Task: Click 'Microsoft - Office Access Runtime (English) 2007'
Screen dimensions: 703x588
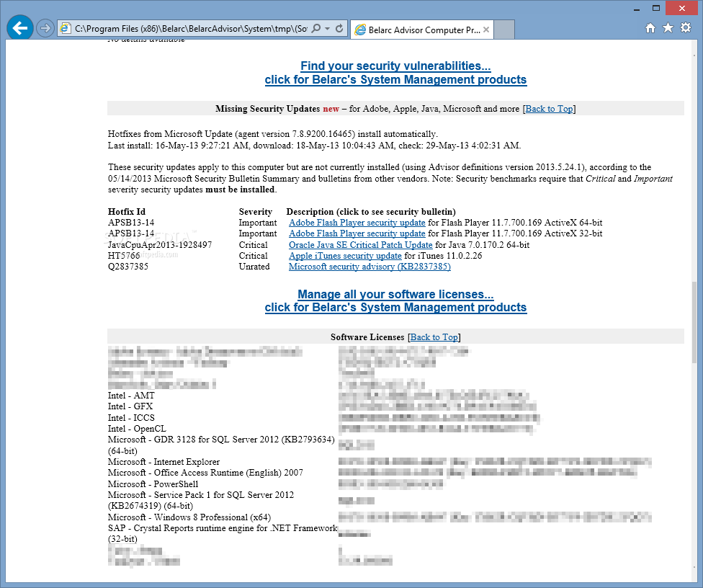Action: click(205, 472)
